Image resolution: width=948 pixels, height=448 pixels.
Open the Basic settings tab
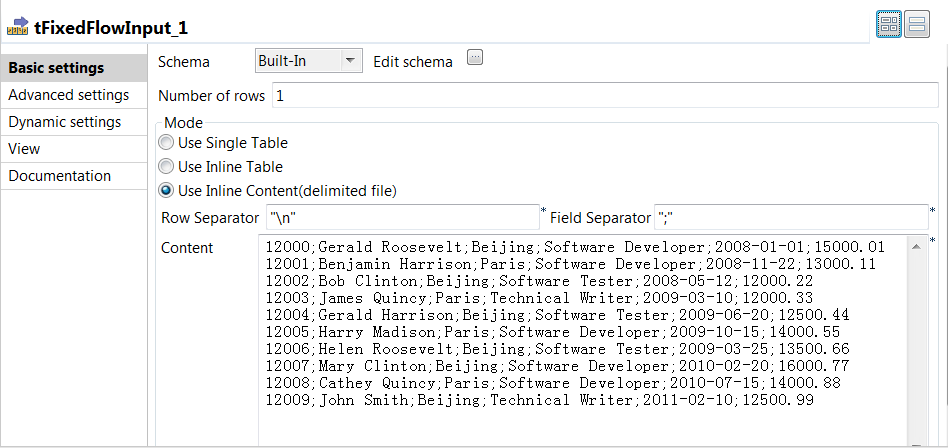[x=56, y=68]
